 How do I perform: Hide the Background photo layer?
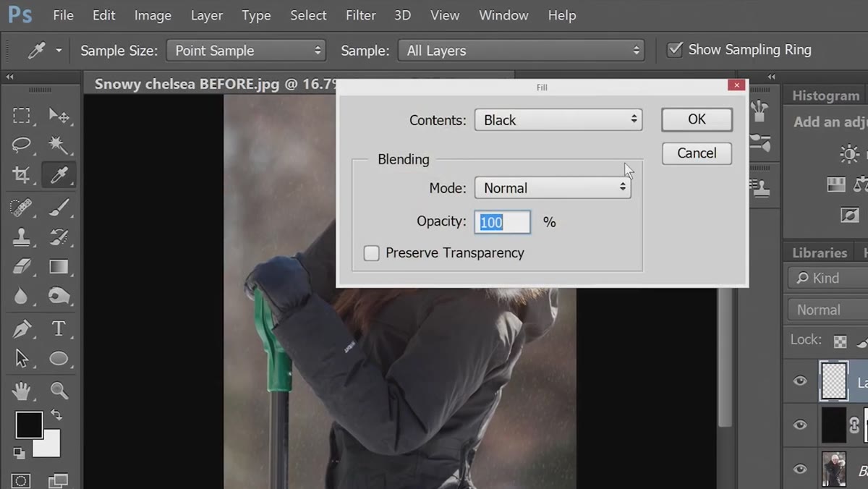click(800, 469)
